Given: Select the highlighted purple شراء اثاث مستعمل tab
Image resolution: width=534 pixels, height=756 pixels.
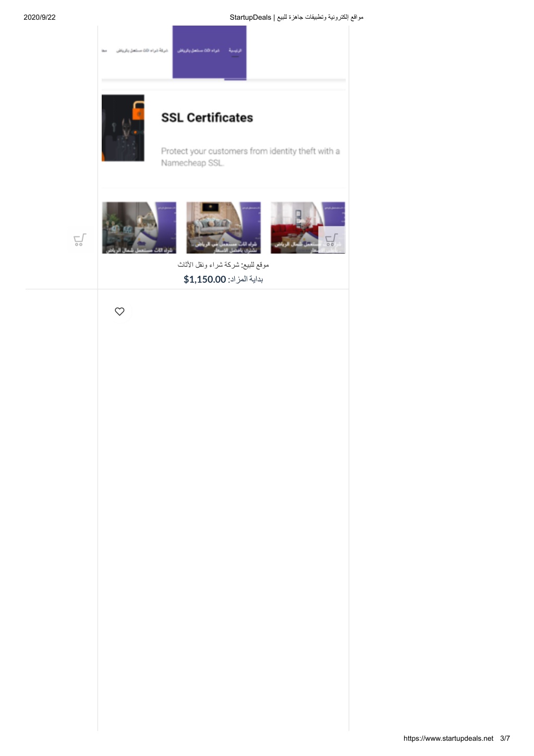Looking at the screenshot, I should pyautogui.click(x=199, y=51).
